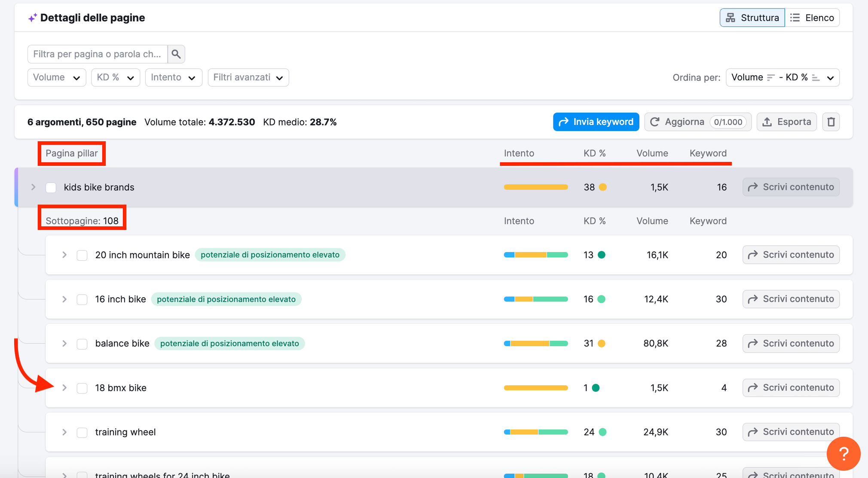
Task: Click the KD yellow dot for kids bike brands
Action: pos(603,187)
